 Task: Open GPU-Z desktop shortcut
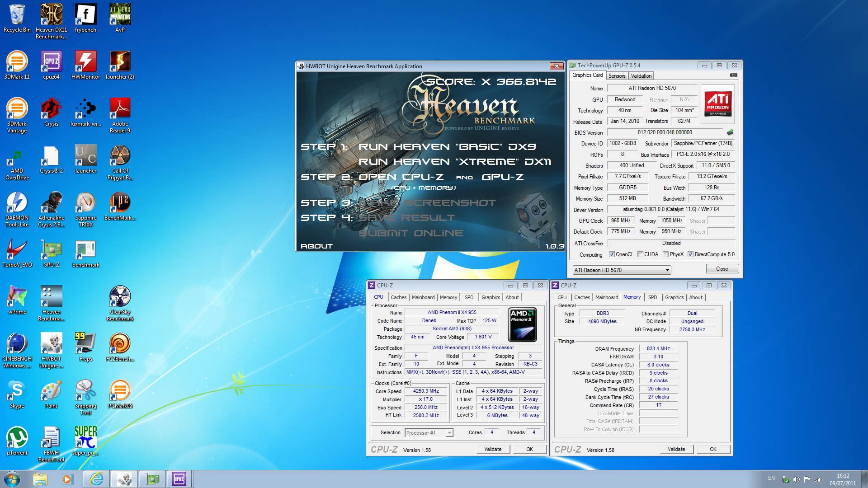(x=51, y=253)
